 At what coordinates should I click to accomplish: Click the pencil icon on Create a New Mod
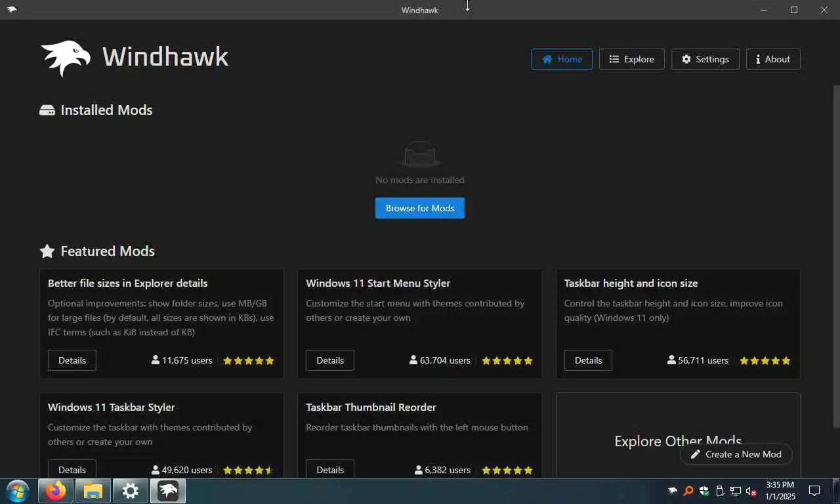pyautogui.click(x=696, y=454)
